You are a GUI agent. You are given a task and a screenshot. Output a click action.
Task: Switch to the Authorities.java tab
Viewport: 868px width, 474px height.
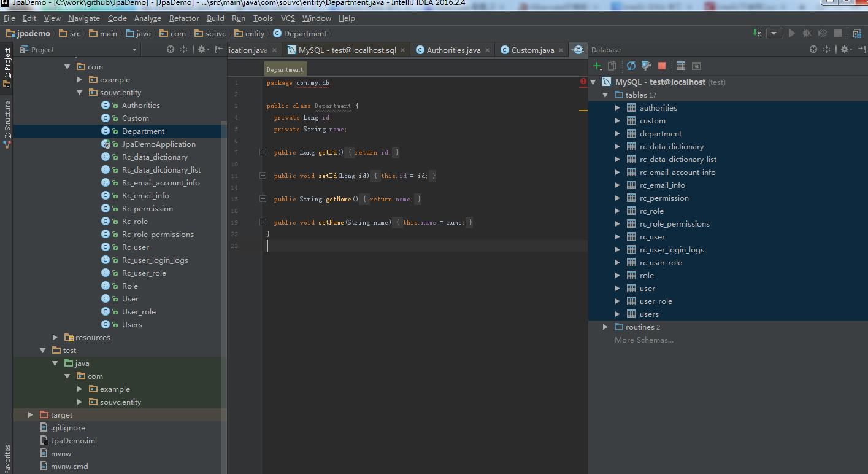[453, 50]
